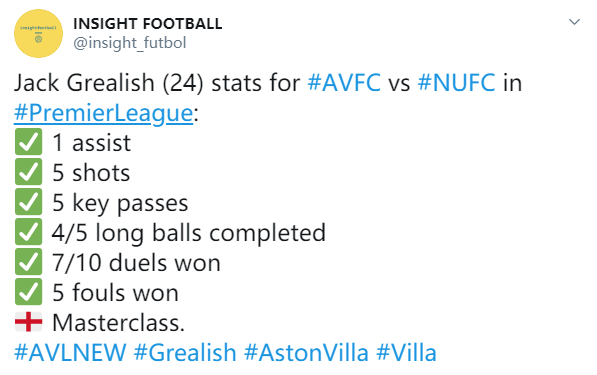Follow the #PremierLeague hashtag link

[x=104, y=113]
